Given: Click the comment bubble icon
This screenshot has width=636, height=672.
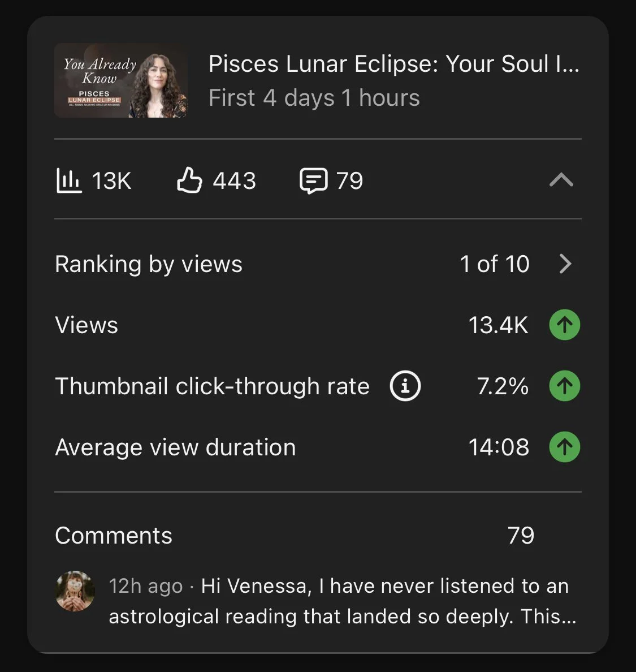Looking at the screenshot, I should [x=314, y=181].
